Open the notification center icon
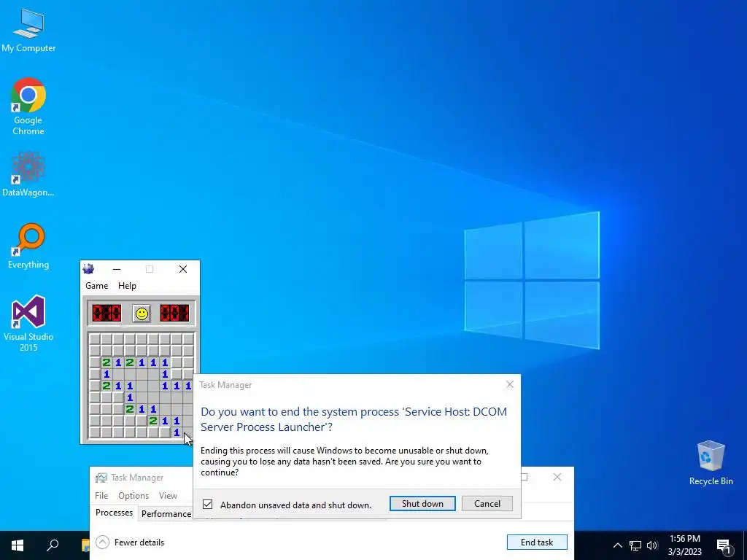This screenshot has height=560, width=747. pos(724,546)
